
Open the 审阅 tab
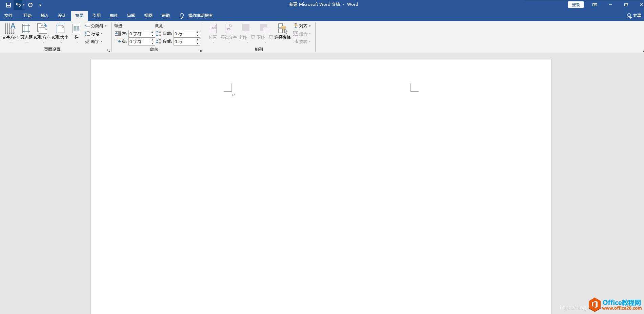(131, 16)
